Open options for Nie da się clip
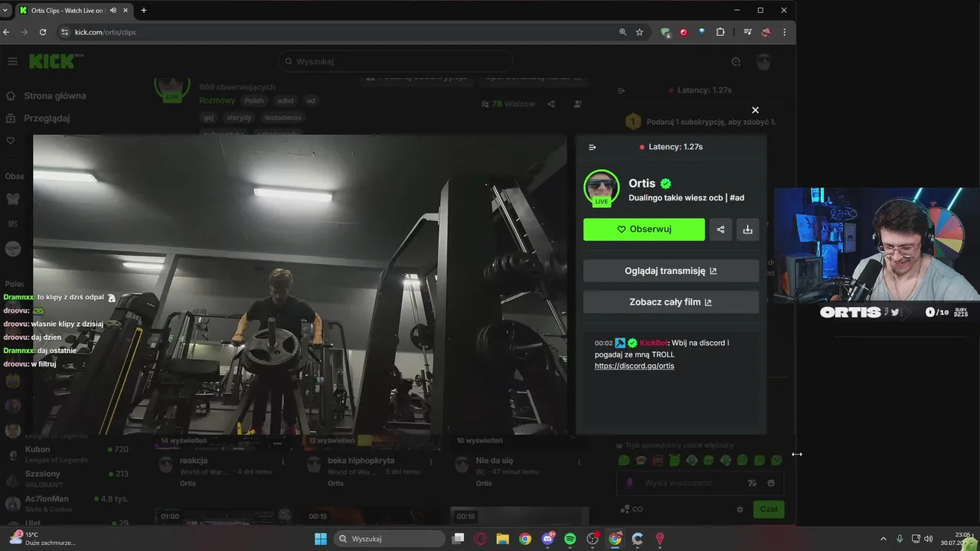Image resolution: width=980 pixels, height=551 pixels. coord(579,462)
